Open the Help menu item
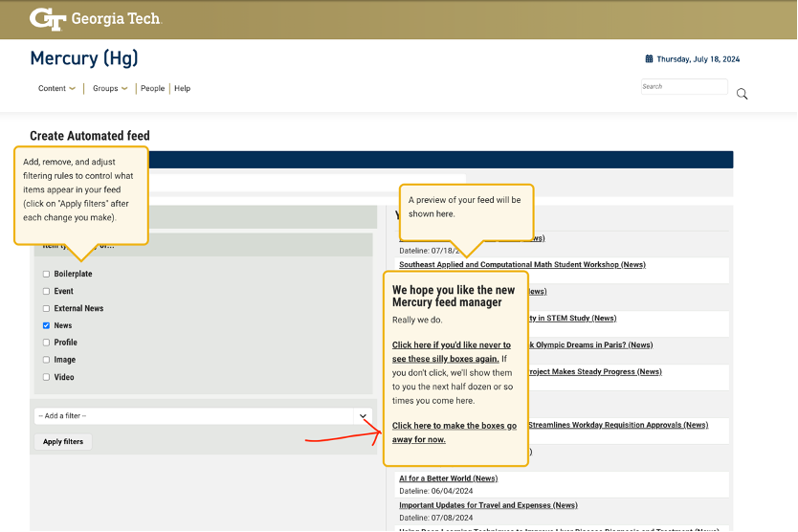This screenshot has width=798, height=532. [182, 89]
